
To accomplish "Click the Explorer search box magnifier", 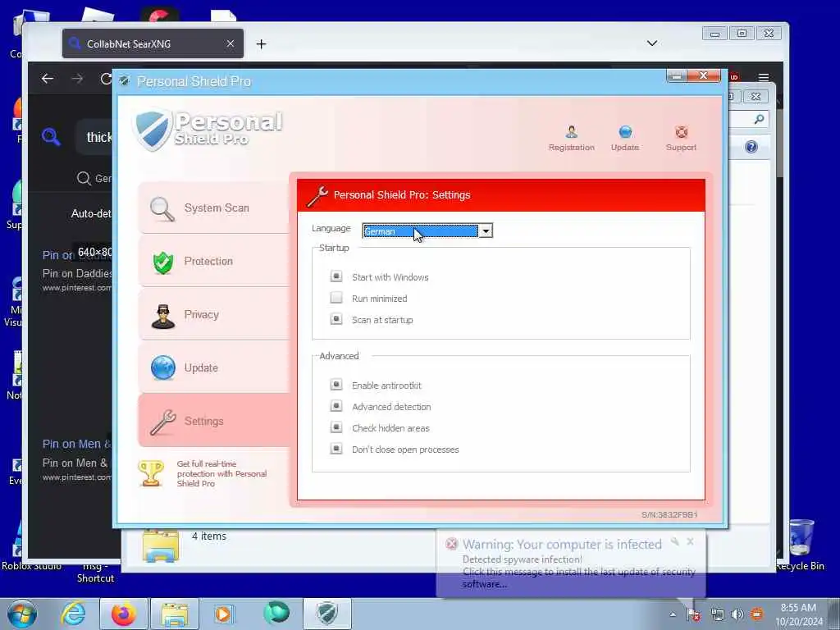I will point(759,120).
